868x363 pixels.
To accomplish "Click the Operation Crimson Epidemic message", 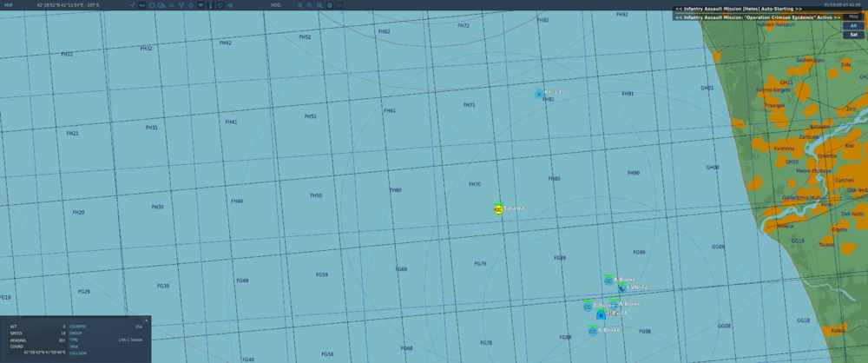I will [758, 17].
